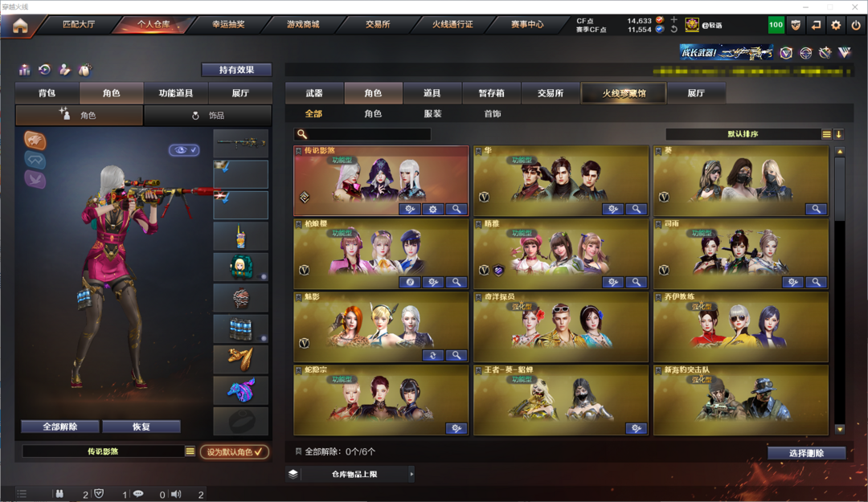This screenshot has height=502, width=868.
Task: Click the add CF points plus icon
Action: click(x=674, y=19)
